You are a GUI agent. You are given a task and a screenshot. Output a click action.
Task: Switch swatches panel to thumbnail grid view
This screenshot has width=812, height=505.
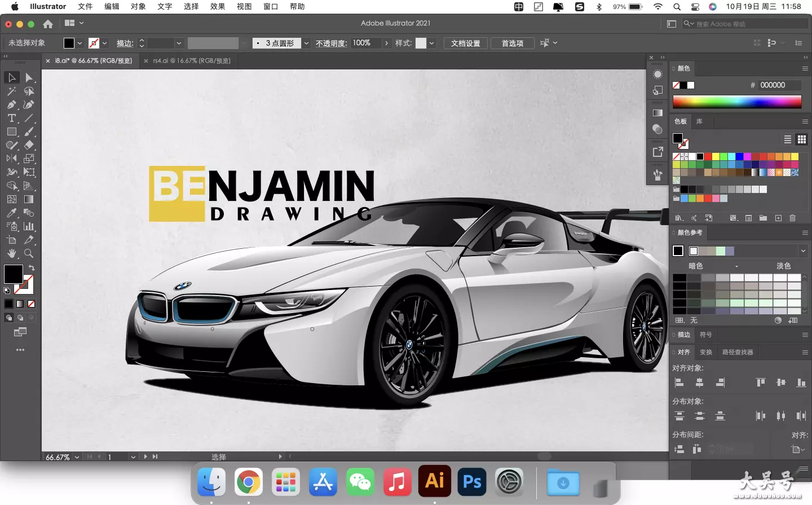tap(802, 139)
